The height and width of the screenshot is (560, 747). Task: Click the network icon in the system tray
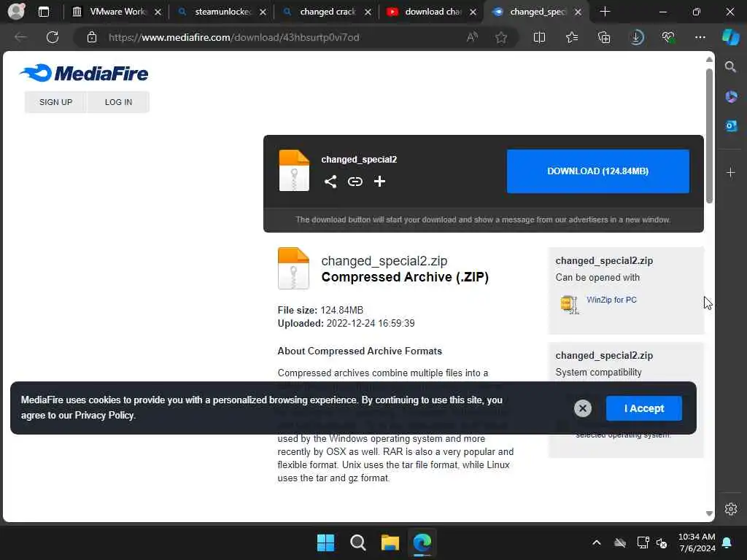643,542
